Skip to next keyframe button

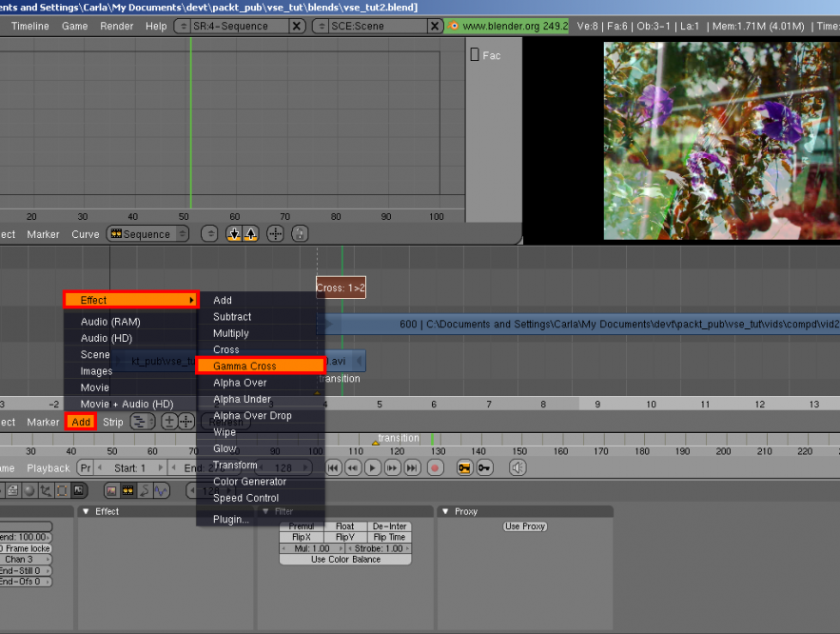tap(392, 467)
